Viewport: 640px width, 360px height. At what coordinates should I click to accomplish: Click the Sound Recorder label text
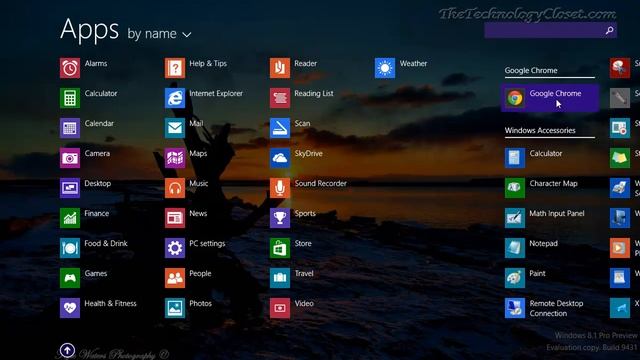[x=320, y=183]
